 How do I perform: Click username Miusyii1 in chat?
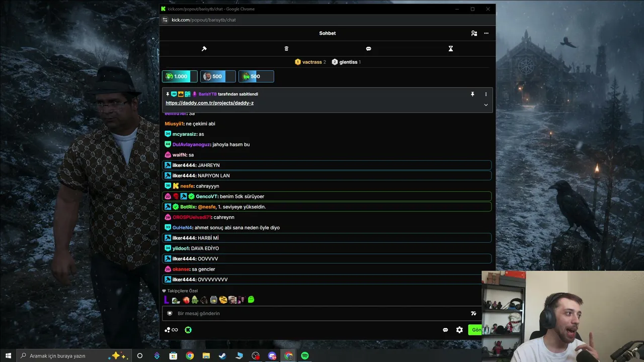[x=174, y=124]
